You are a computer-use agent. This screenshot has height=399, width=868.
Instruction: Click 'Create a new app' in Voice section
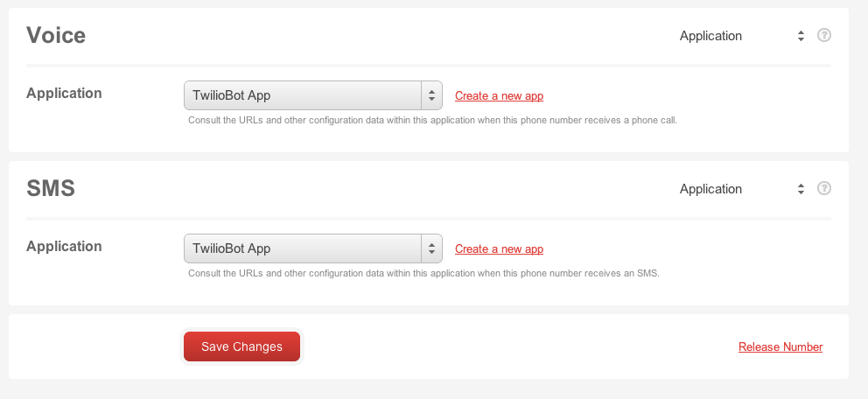coord(499,95)
